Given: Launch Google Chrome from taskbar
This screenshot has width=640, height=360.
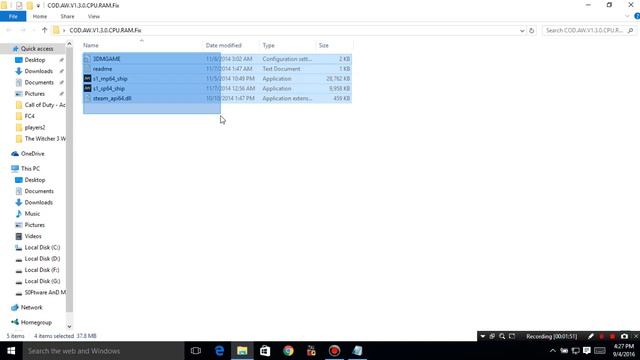Looking at the screenshot, I should 288,351.
